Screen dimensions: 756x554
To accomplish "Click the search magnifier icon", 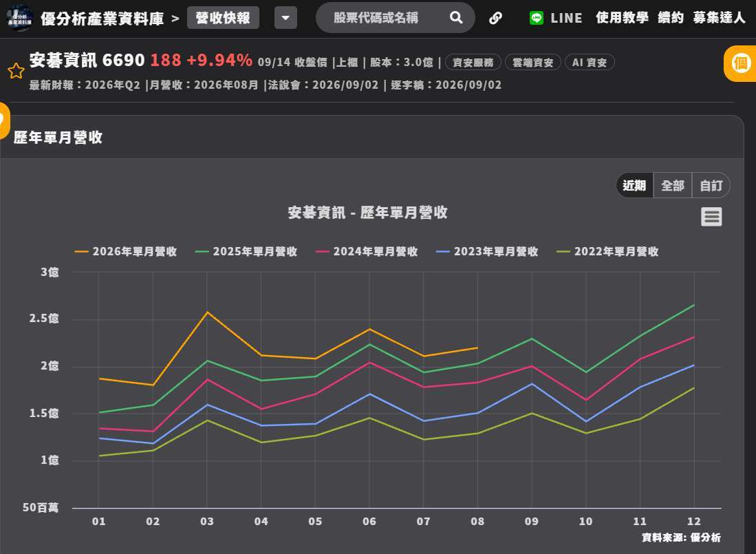I will click(x=456, y=18).
